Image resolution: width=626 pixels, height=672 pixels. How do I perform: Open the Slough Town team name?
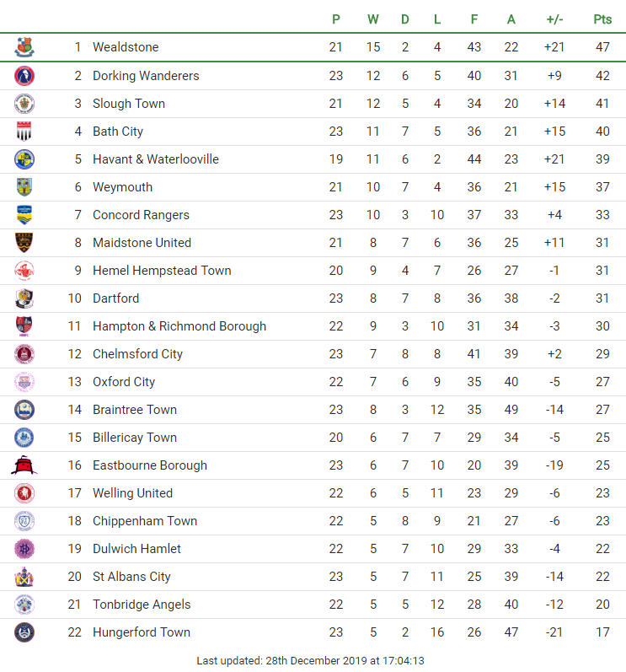pyautogui.click(x=129, y=104)
